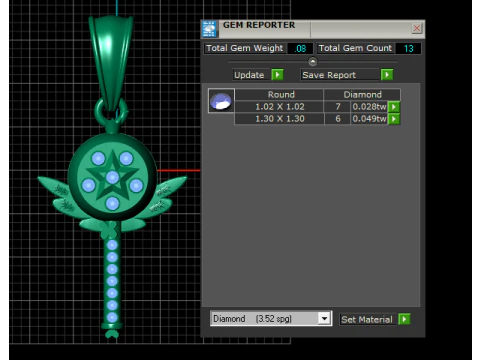Viewport: 480px width, 360px height.
Task: Click the green arrow next to Set Material
Action: click(404, 319)
